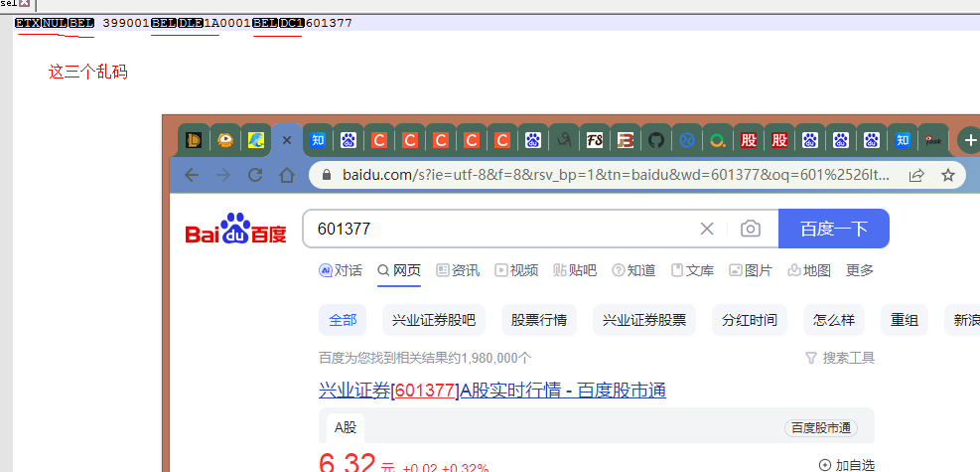Open 搜索工具 search tools filter
The width and height of the screenshot is (980, 472).
coord(840,358)
